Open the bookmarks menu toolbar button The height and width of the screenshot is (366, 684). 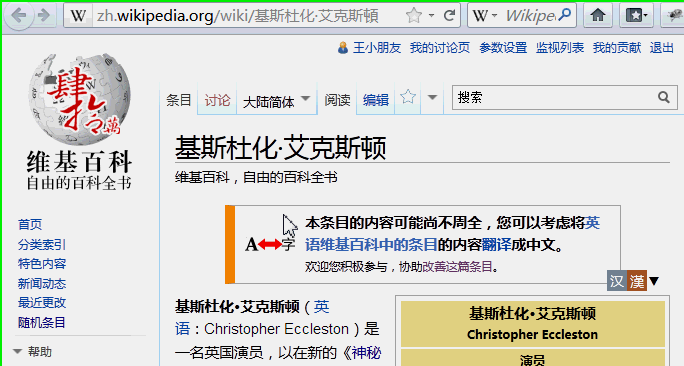[636, 16]
